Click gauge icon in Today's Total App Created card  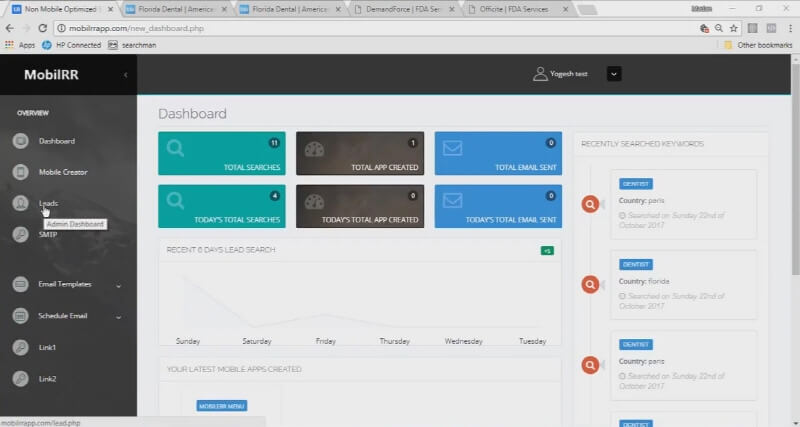pyautogui.click(x=314, y=202)
